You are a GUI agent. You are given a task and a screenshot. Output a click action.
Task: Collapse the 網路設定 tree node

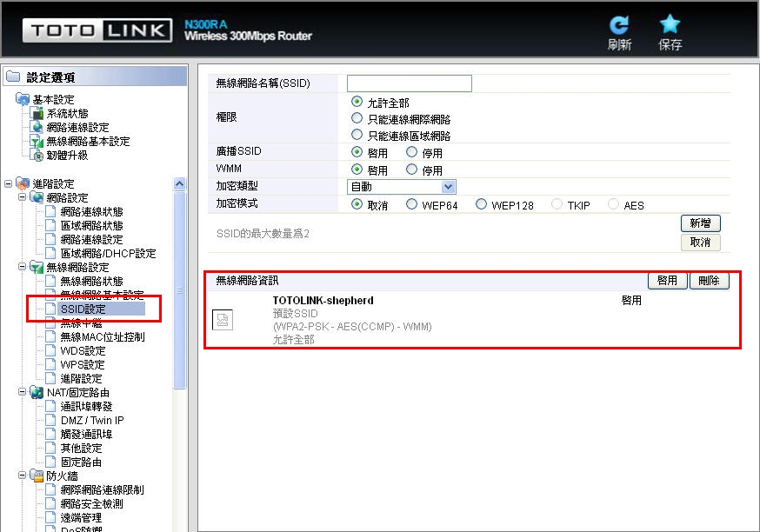(x=23, y=197)
